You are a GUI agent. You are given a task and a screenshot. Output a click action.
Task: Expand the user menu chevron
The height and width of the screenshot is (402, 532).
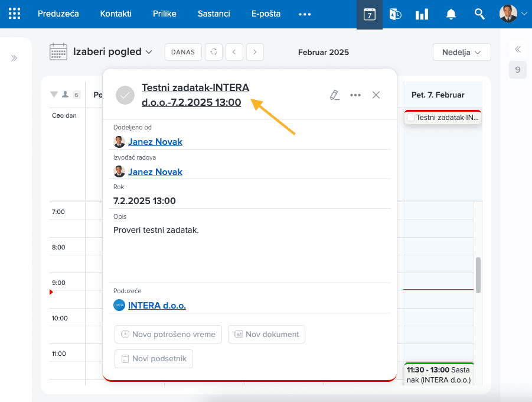pos(524,14)
